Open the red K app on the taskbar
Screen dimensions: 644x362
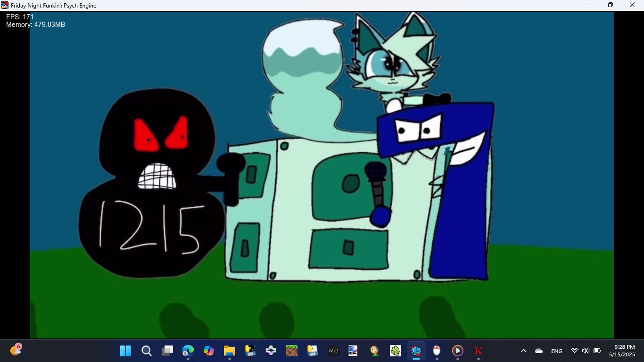(x=478, y=351)
